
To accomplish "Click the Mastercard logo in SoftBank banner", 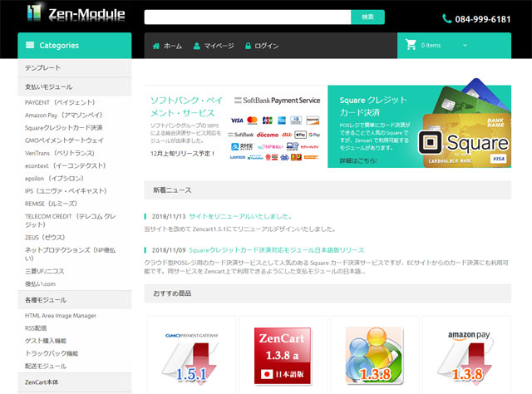I will click(x=252, y=121).
